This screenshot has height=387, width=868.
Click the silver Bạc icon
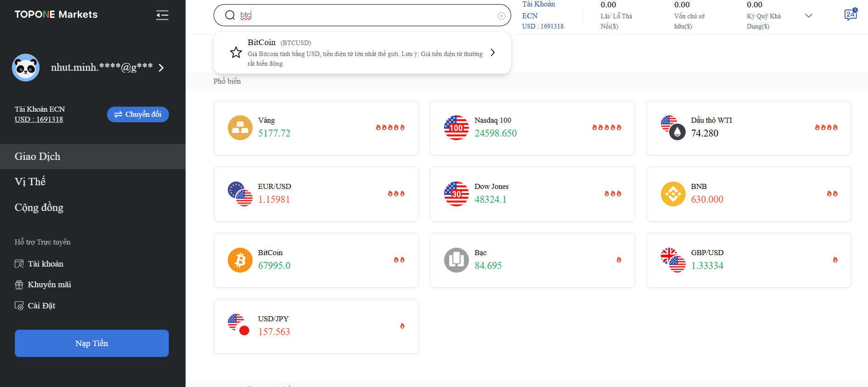[x=456, y=260]
